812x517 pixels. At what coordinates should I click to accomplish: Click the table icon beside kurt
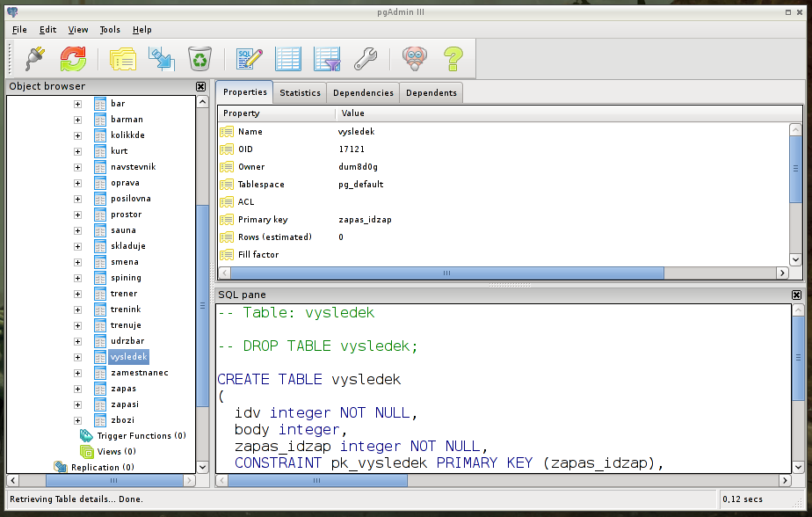pyautogui.click(x=100, y=151)
